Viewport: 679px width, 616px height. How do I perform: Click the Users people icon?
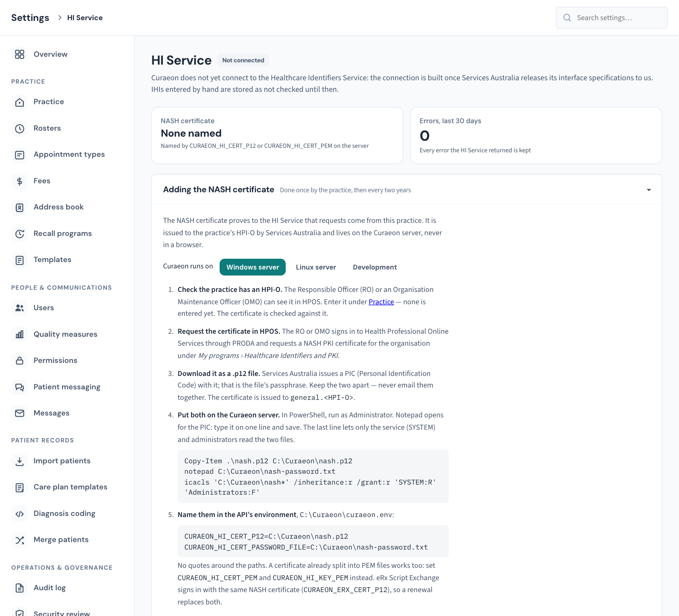click(20, 308)
